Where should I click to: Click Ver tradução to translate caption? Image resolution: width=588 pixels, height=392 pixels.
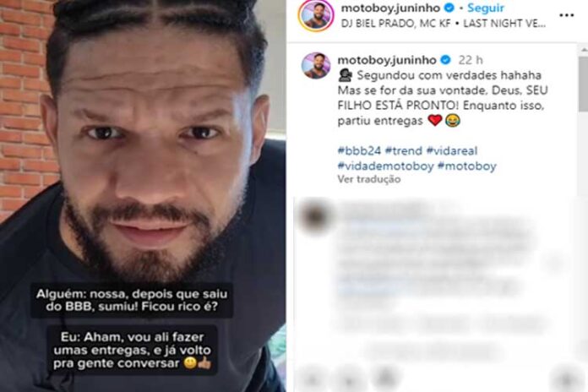pyautogui.click(x=369, y=179)
